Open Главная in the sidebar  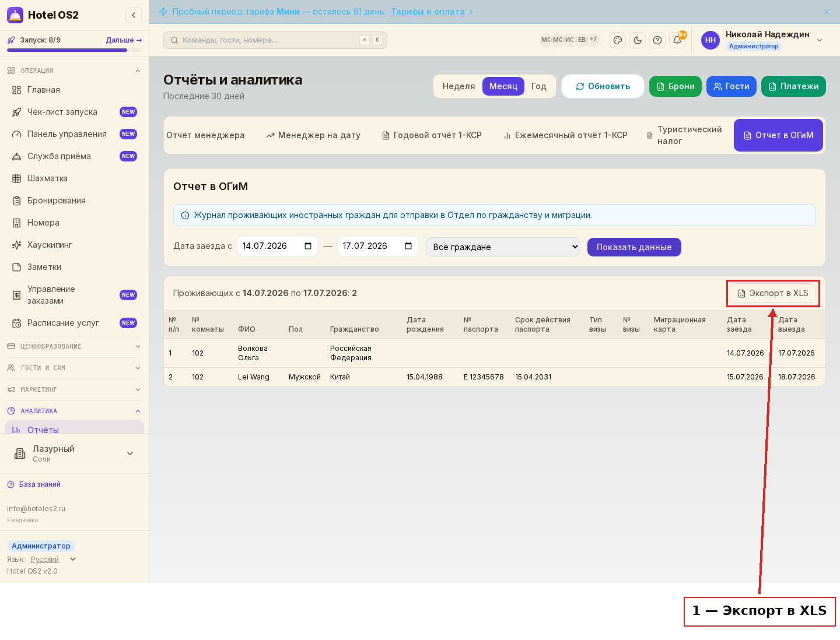point(74,90)
